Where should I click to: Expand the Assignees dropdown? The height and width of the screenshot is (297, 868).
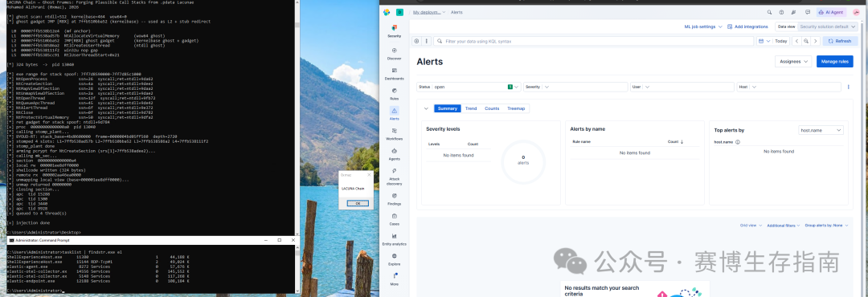pos(793,61)
